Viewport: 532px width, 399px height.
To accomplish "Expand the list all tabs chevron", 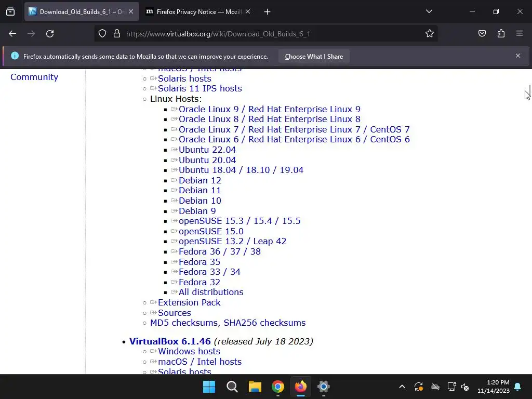I will point(429,11).
